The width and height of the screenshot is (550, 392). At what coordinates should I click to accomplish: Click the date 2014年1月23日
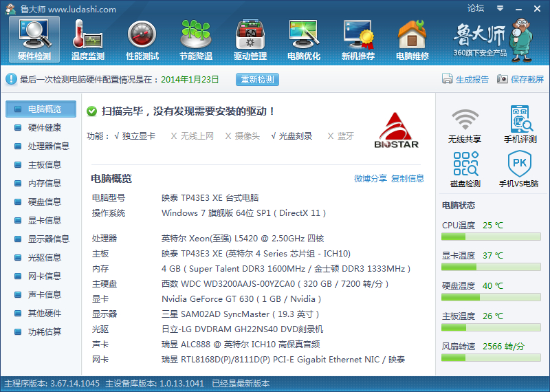190,80
